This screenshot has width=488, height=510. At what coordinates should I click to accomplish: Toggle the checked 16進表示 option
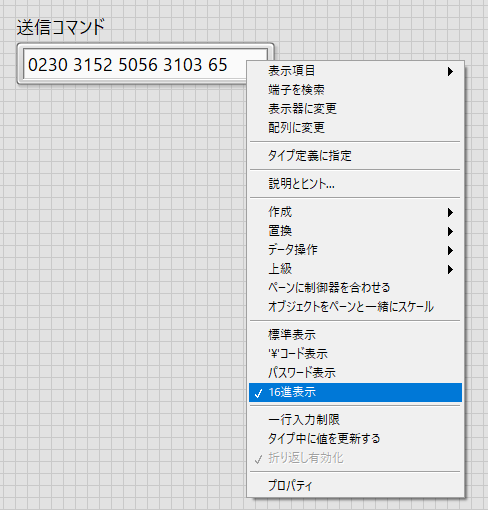point(355,392)
